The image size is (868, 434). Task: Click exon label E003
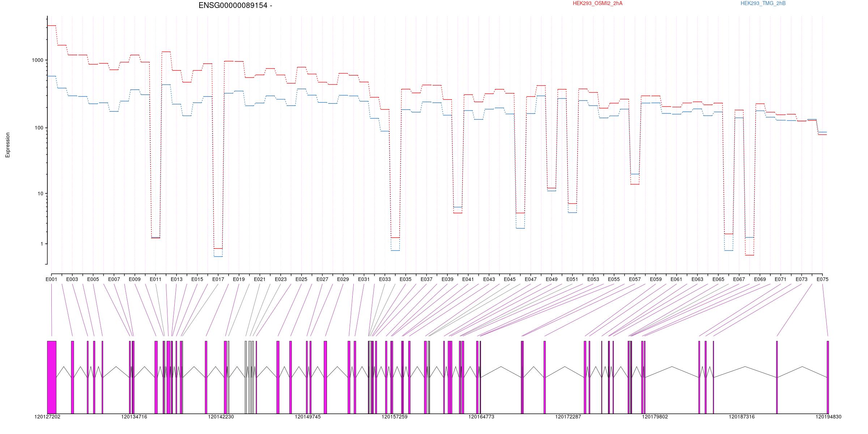(x=72, y=279)
